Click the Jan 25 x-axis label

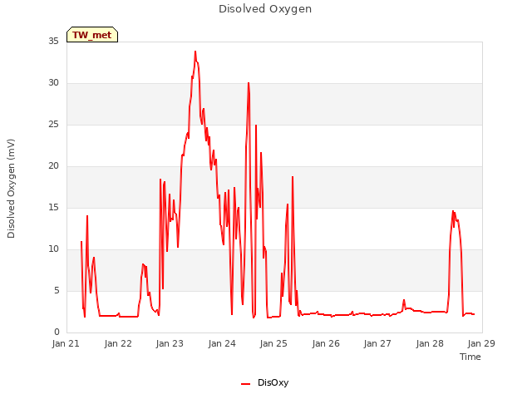[x=273, y=343]
